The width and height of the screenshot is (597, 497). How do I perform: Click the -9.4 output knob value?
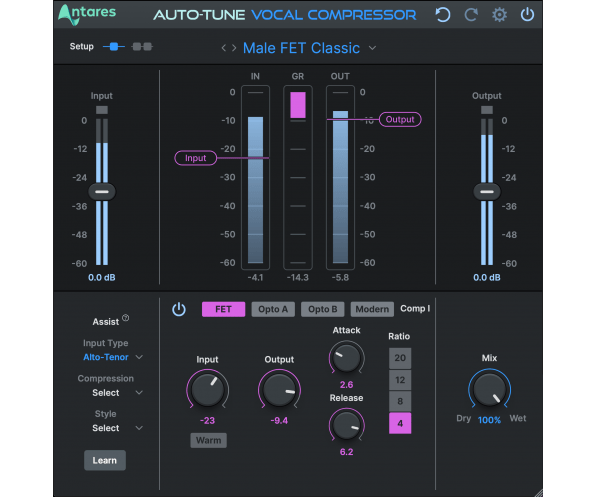[279, 421]
